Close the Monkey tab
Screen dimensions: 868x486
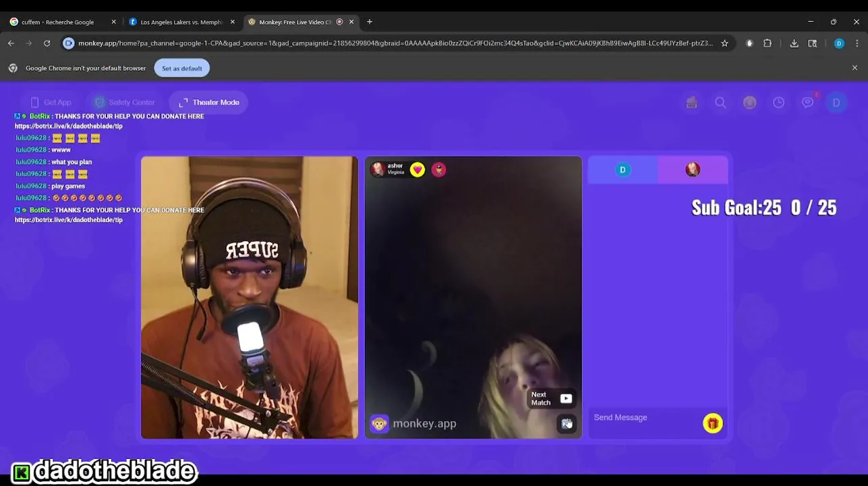point(351,22)
